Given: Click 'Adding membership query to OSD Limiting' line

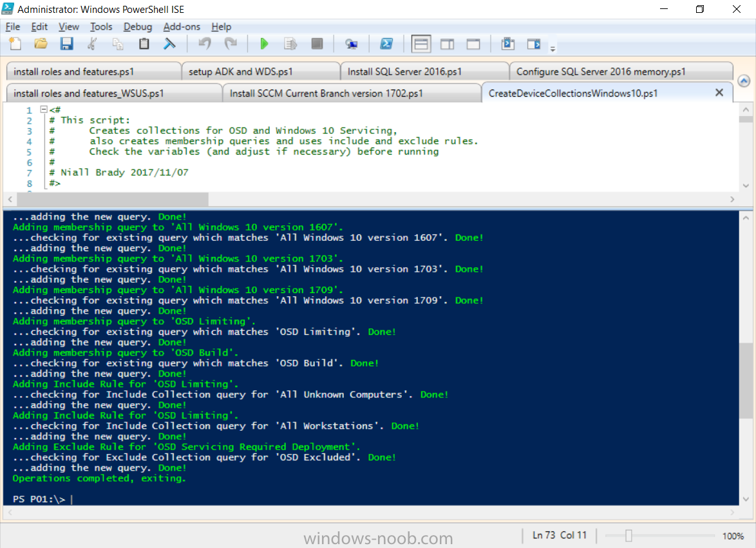Looking at the screenshot, I should pos(134,321).
